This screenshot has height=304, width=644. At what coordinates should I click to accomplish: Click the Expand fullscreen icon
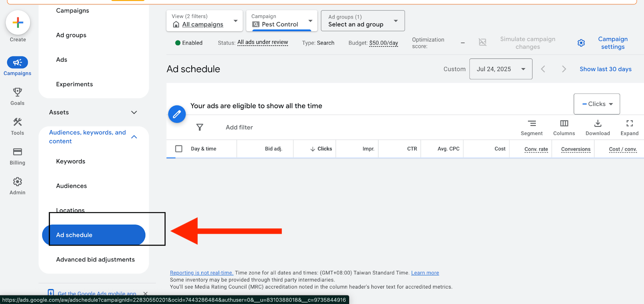point(630,124)
